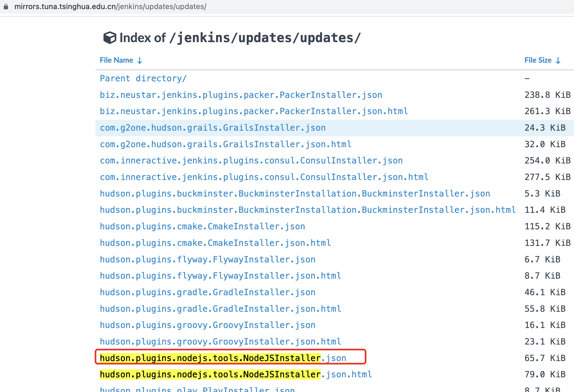Click the box logo beside Index heading
This screenshot has height=392, width=574.
[110, 38]
